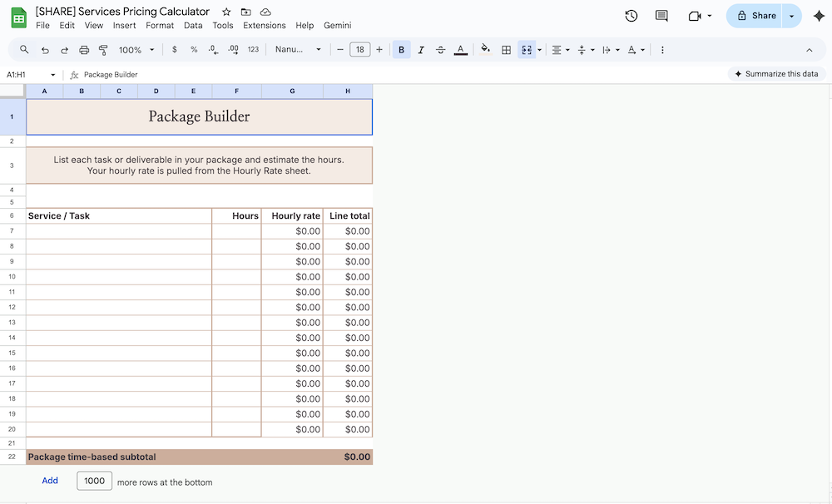This screenshot has height=504, width=832.
Task: Expand merge type dropdown arrow
Action: pos(540,50)
